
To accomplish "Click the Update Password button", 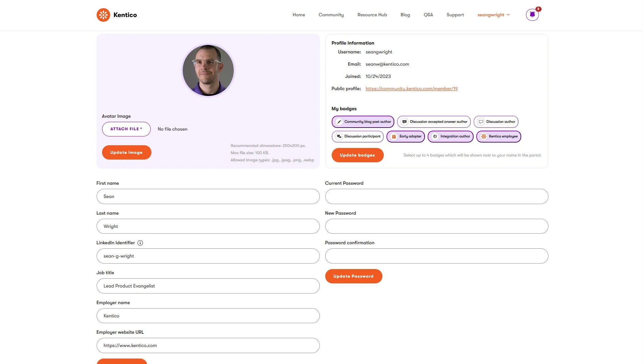I will tap(353, 276).
